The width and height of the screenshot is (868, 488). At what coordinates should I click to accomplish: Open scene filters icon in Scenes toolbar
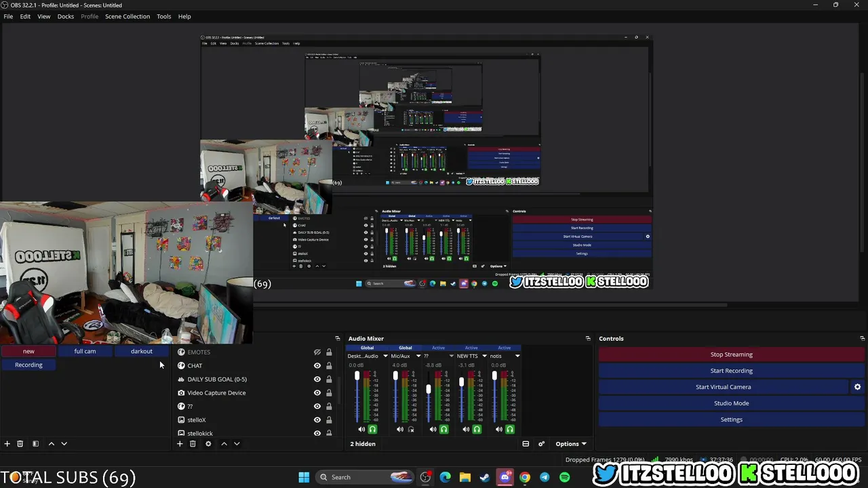(35, 444)
